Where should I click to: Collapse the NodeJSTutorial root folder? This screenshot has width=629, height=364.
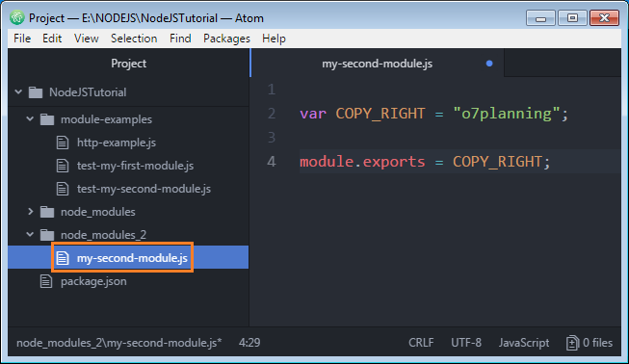click(x=18, y=92)
